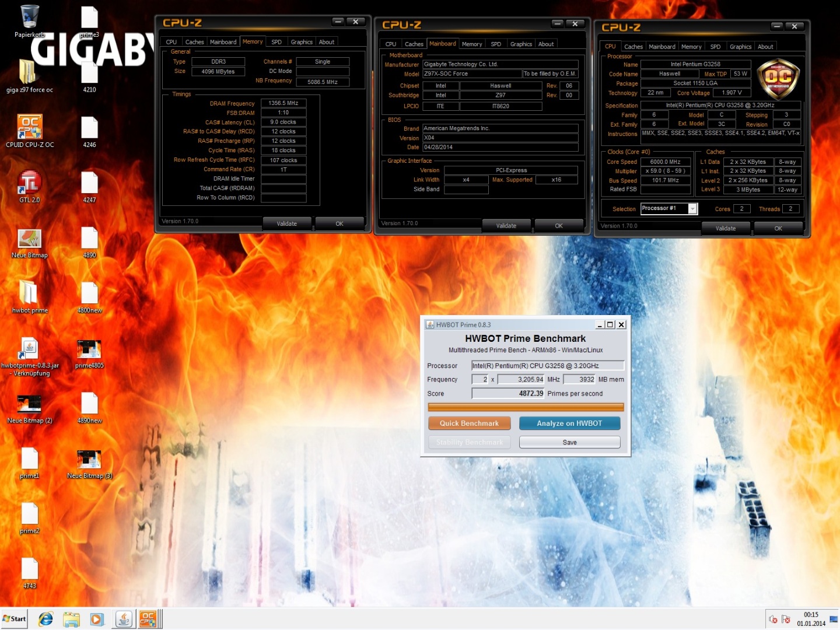Screen dimensions: 840x630
Task: Launch hwbotprime-0.8.3.jar shortcut
Action: (29, 348)
